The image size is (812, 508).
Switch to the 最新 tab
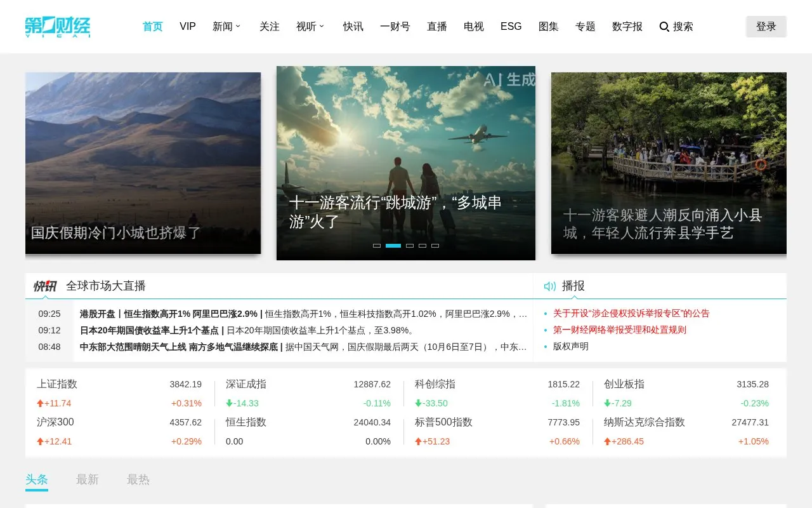pyautogui.click(x=88, y=480)
